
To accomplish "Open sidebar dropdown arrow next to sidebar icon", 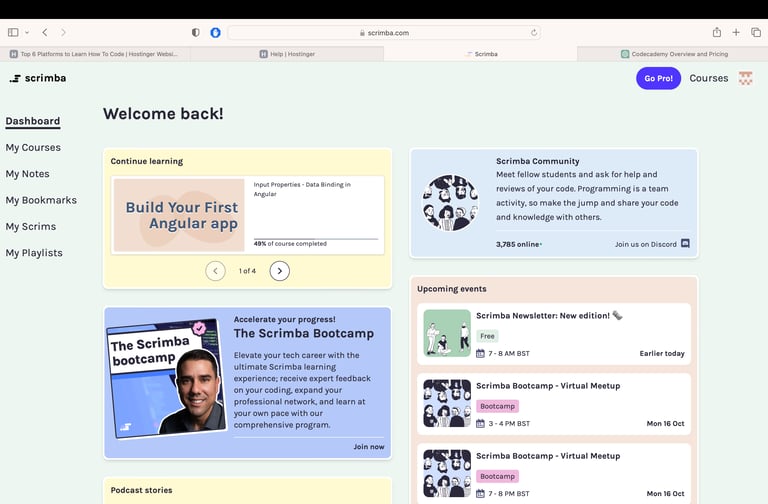I will pos(27,33).
